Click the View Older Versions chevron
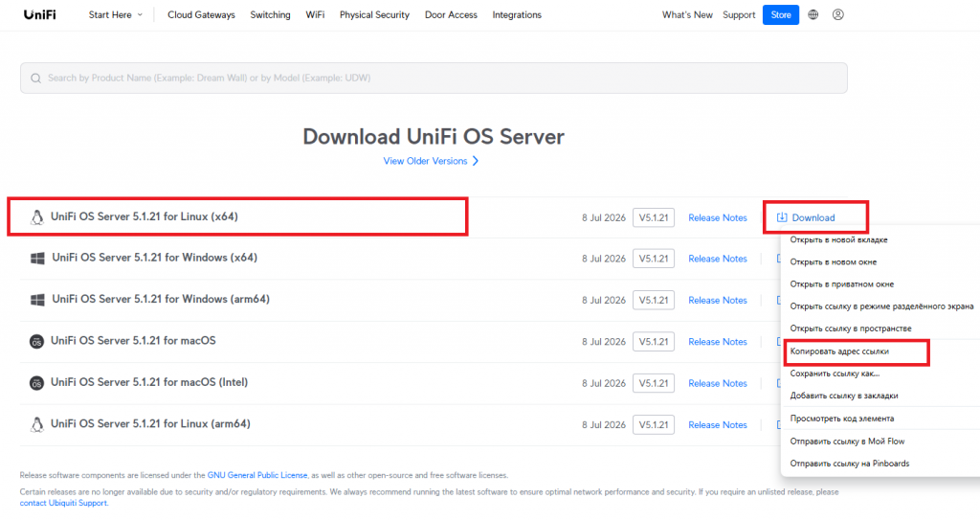980x521 pixels. pos(476,161)
